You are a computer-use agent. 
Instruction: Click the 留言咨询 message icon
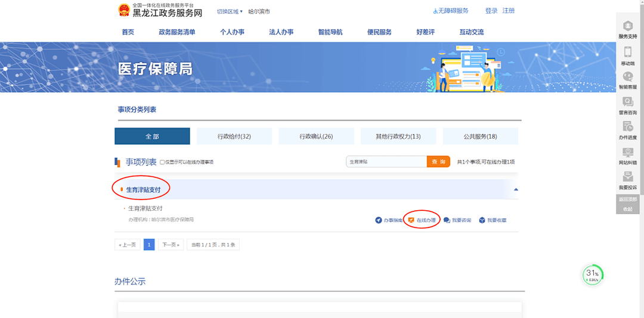[x=627, y=102]
